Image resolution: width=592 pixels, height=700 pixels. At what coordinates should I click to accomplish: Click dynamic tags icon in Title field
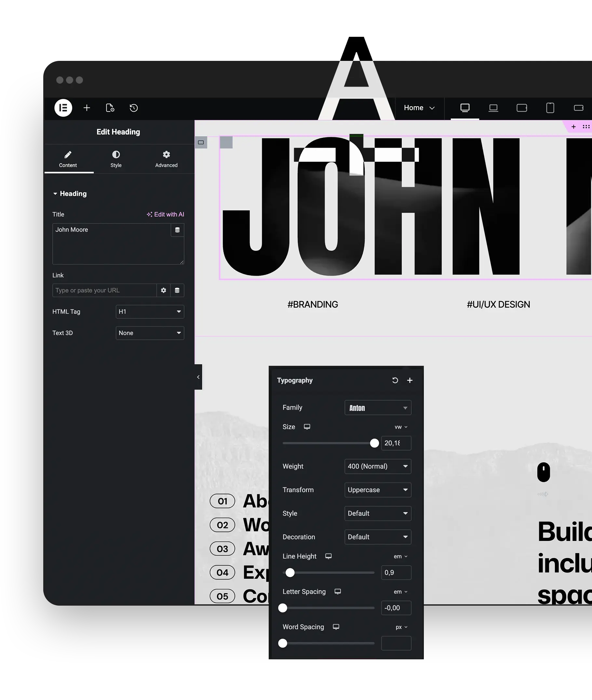tap(177, 230)
